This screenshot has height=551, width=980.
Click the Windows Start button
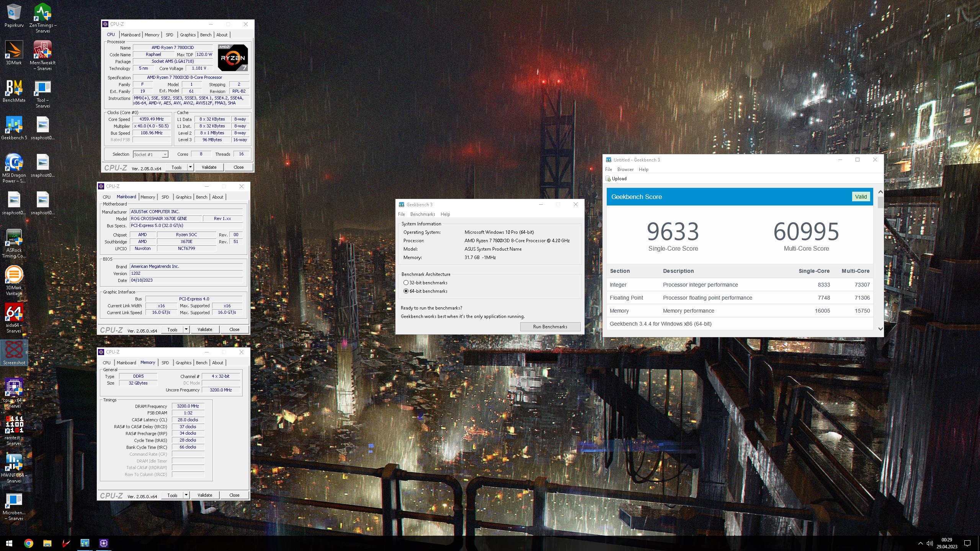[x=9, y=543]
